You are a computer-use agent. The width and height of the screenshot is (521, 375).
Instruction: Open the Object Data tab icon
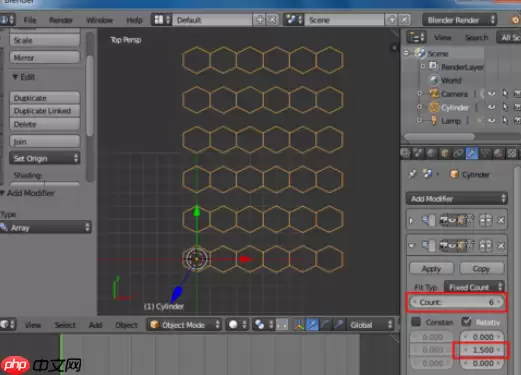click(x=485, y=153)
